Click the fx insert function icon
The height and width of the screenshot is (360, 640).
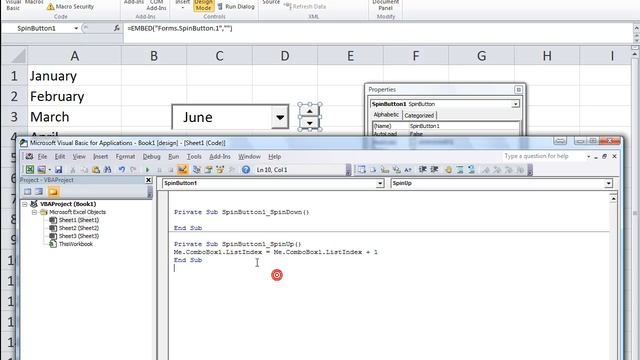point(116,28)
